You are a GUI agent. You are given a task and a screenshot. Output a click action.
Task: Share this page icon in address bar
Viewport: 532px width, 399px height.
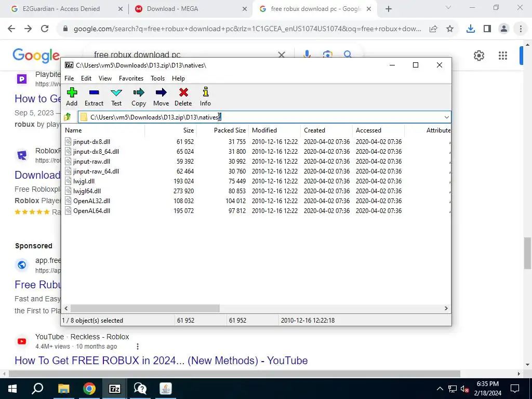[x=433, y=29]
